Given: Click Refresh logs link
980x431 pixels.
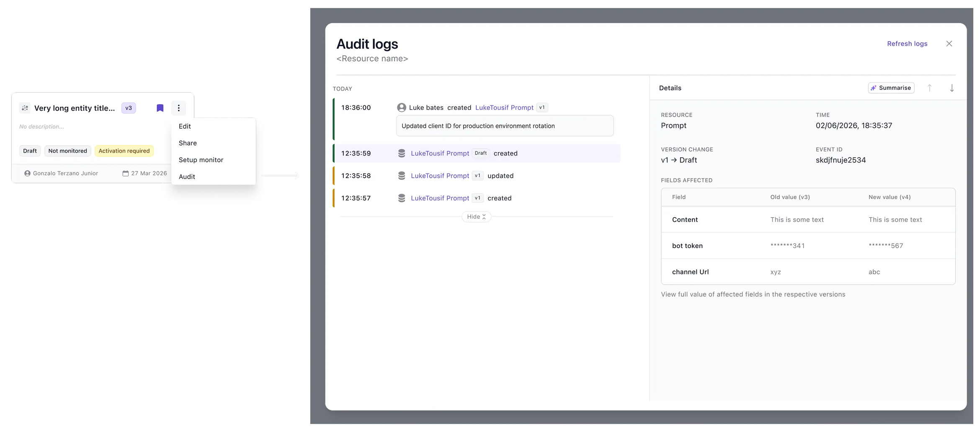Looking at the screenshot, I should point(907,44).
